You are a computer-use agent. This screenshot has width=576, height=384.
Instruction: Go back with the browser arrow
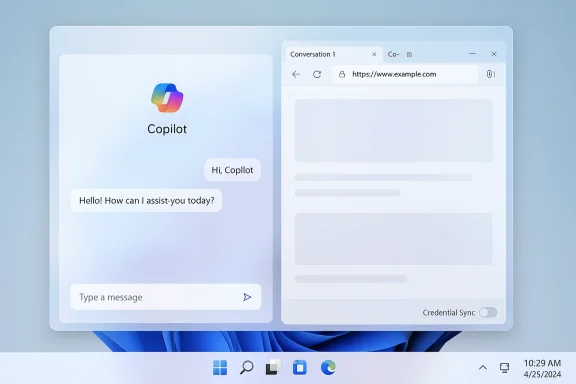click(296, 74)
